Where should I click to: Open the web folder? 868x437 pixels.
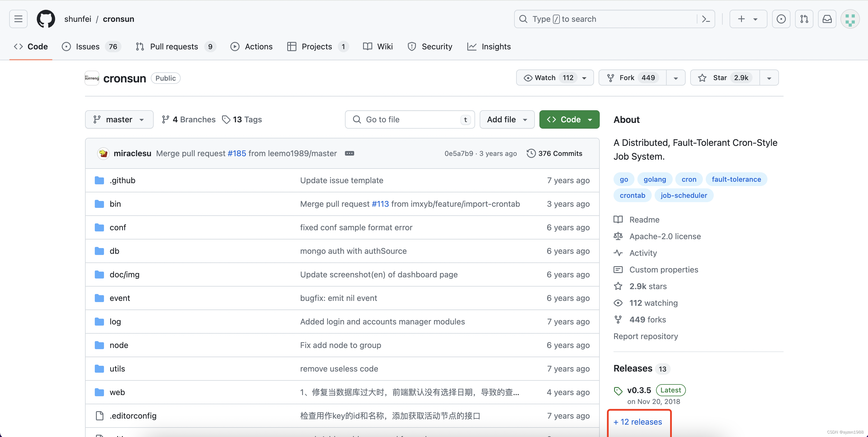click(x=117, y=392)
